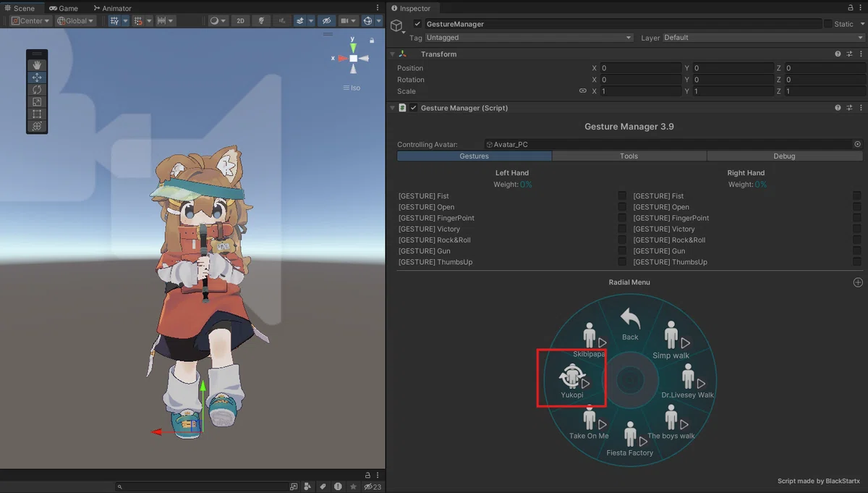The height and width of the screenshot is (493, 868).
Task: Open the Tools tab in Gesture Manager
Action: pos(629,156)
